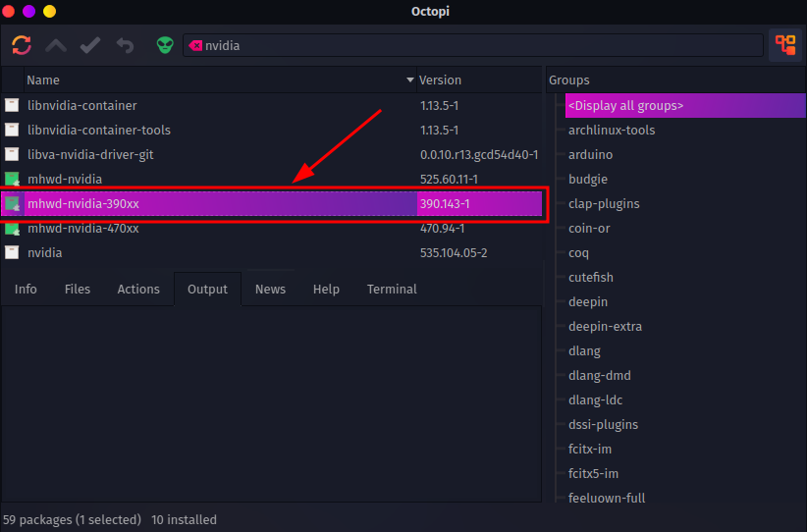Sort by the Version column header
The width and height of the screenshot is (807, 532).
[479, 80]
